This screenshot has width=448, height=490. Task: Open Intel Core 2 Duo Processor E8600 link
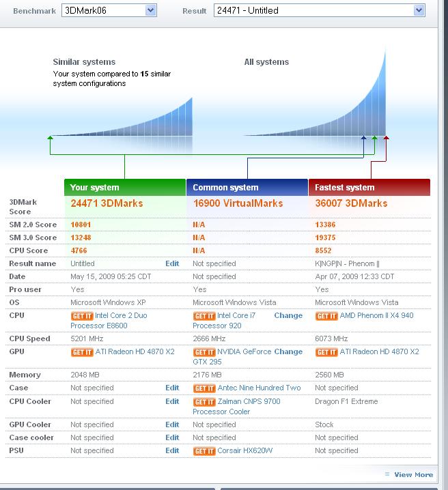pyautogui.click(x=109, y=321)
